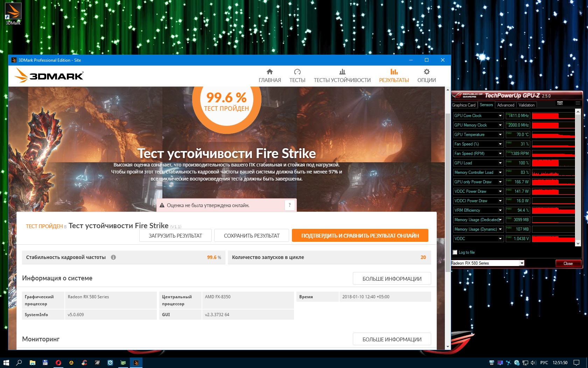Expand the GPU only Power Draw dropdown
The image size is (588, 368).
point(500,182)
